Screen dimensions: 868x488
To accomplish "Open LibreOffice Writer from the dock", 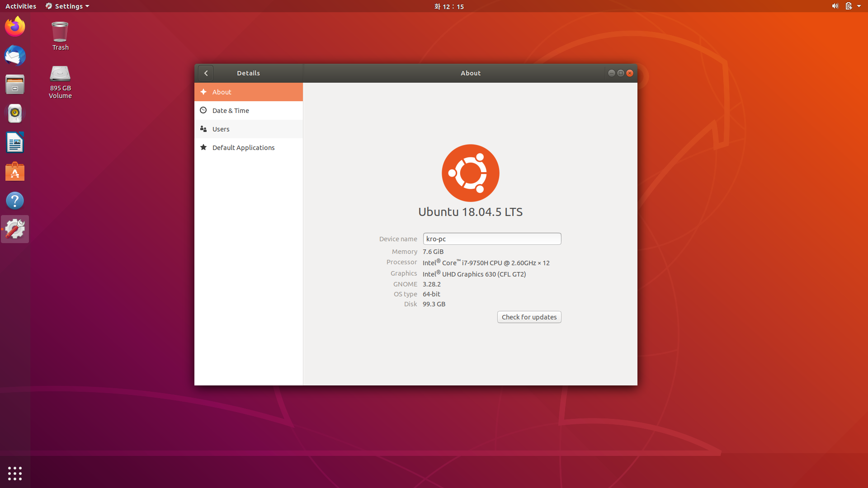I will click(x=15, y=143).
